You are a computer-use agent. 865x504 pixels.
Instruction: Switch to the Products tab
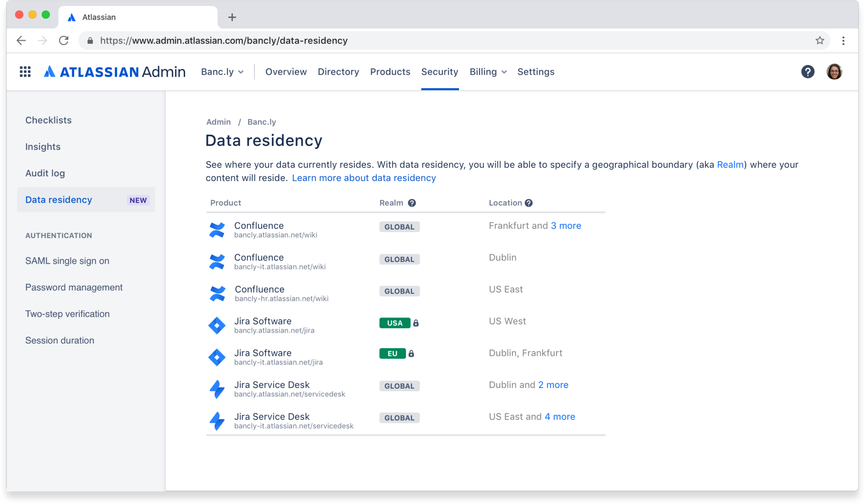[390, 72]
